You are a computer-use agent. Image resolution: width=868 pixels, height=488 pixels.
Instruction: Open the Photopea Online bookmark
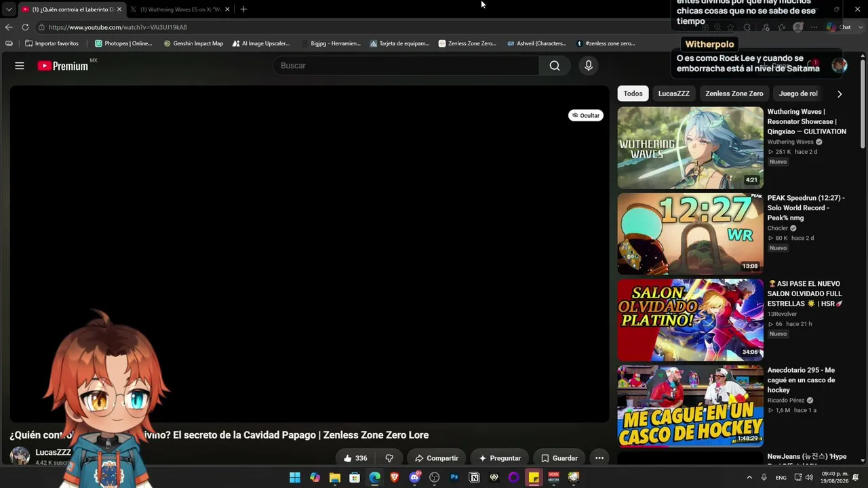coord(123,43)
